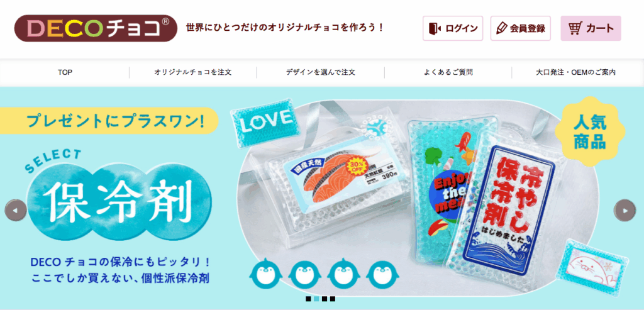Click the 会員登録 button
Image resolution: width=644 pixels, height=310 pixels.
point(520,28)
